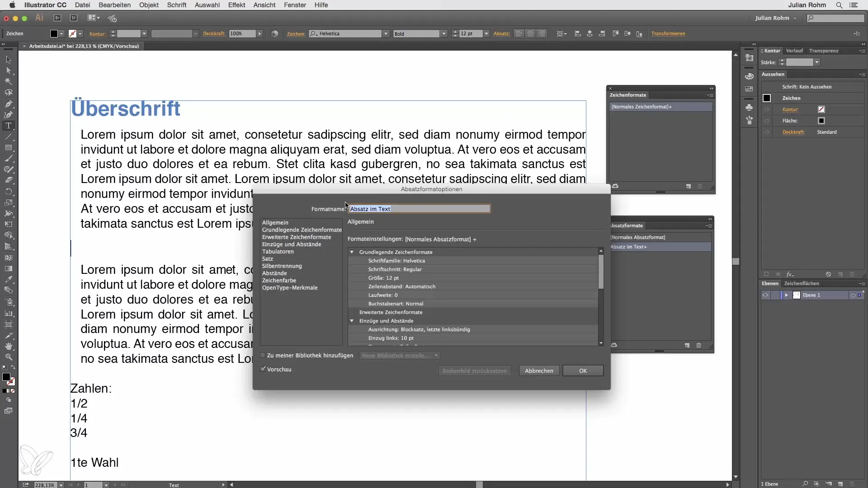
Task: Select the Line Segment tool
Action: click(x=9, y=136)
